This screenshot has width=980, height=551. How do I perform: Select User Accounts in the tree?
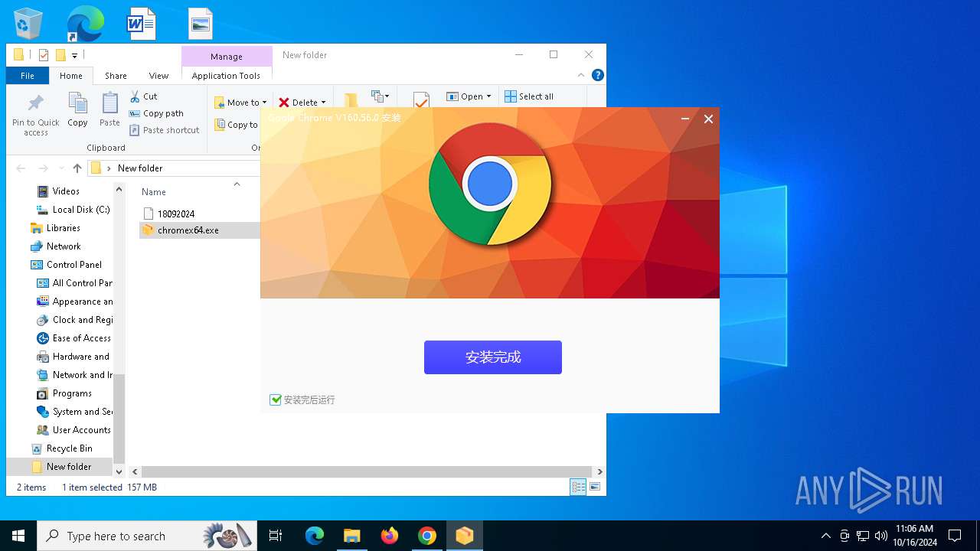[81, 430]
